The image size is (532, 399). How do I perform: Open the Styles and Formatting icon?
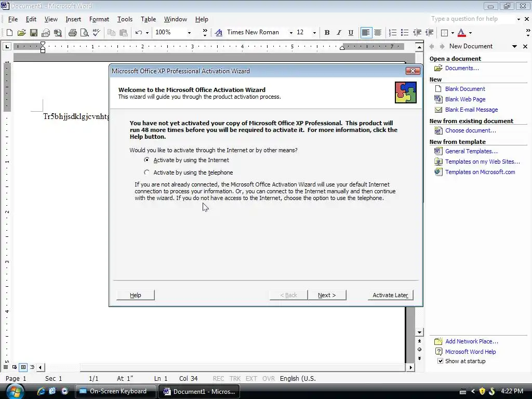219,33
